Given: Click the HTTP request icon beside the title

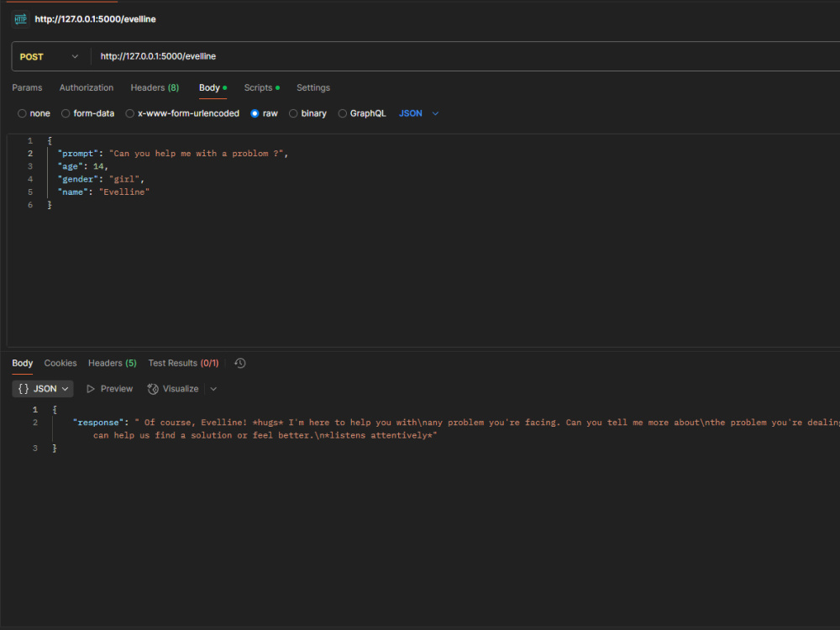Looking at the screenshot, I should pyautogui.click(x=20, y=19).
